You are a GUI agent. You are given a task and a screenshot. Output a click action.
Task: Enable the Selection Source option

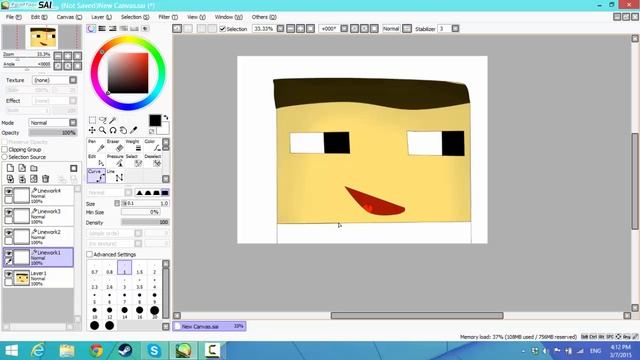tap(5, 157)
